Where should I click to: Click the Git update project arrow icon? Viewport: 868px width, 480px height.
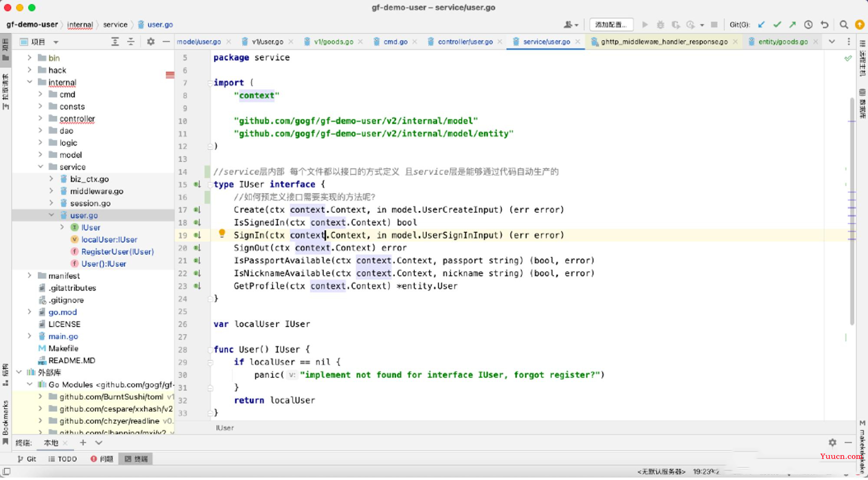(761, 25)
